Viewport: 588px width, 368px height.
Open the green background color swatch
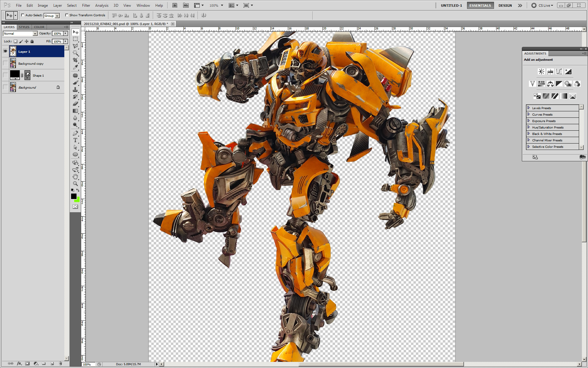tap(77, 200)
